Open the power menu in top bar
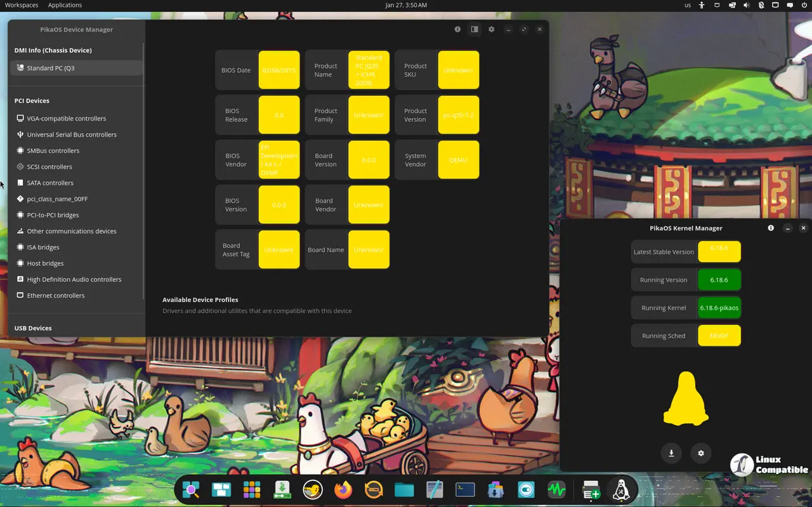 804,5
